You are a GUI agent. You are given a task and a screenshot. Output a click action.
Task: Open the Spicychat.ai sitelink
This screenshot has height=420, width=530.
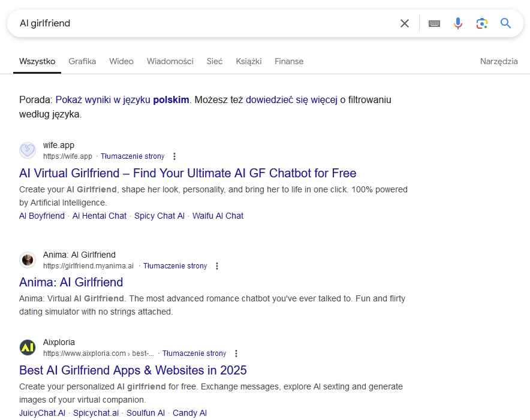[x=96, y=413]
